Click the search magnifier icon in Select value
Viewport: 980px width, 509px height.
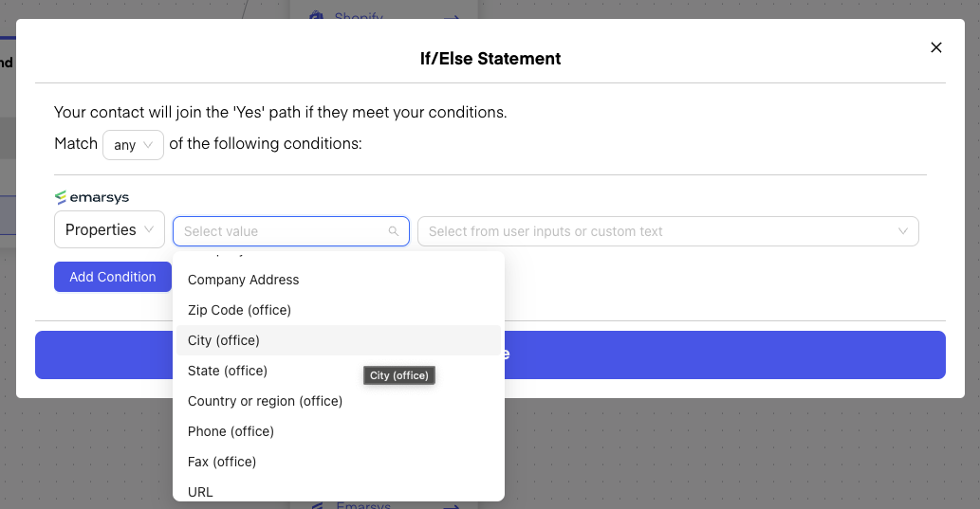tap(394, 231)
